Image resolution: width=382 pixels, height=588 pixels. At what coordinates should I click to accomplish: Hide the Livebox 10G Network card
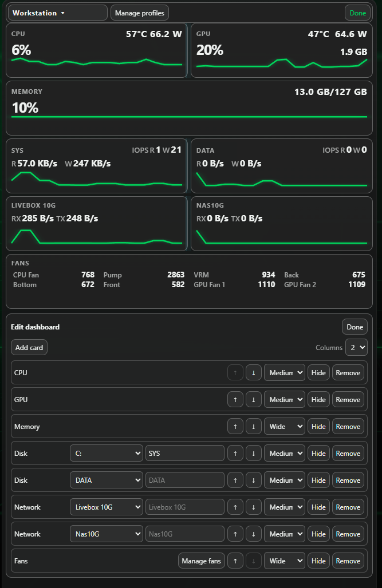point(318,507)
